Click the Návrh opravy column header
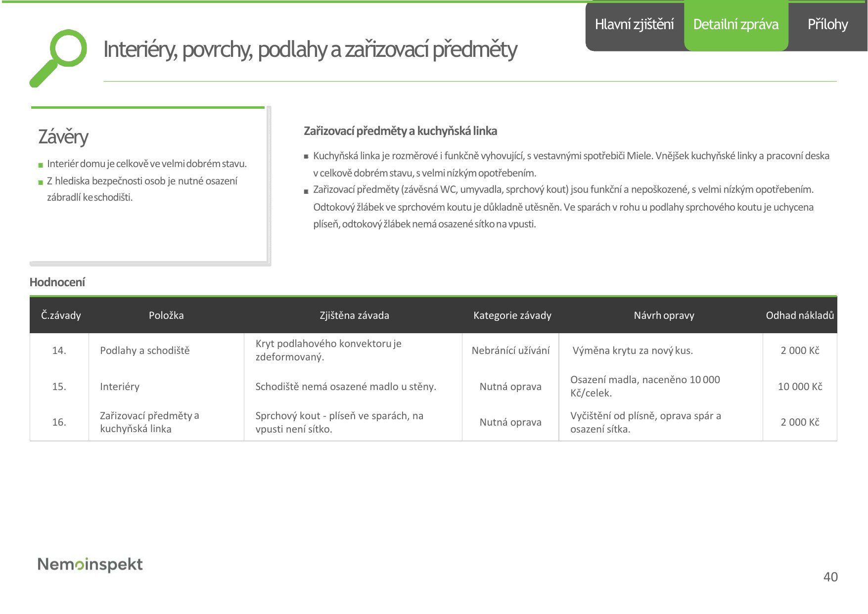The height and width of the screenshot is (614, 868). coord(664,315)
